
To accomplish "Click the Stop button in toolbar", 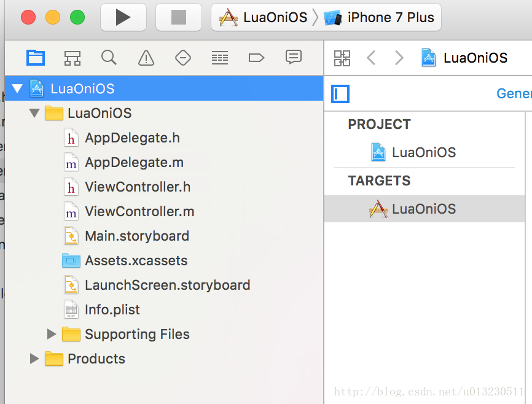I will (178, 17).
